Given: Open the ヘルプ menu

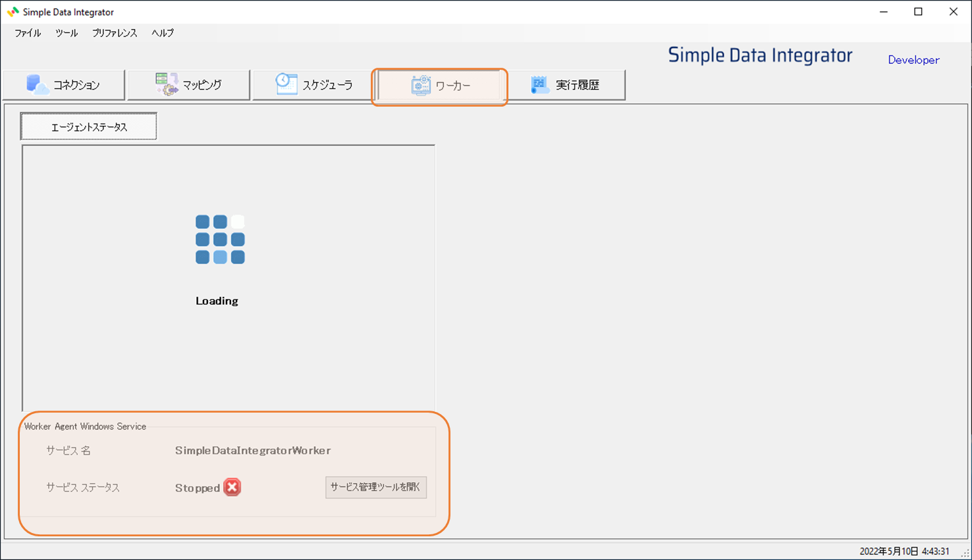Looking at the screenshot, I should [163, 33].
